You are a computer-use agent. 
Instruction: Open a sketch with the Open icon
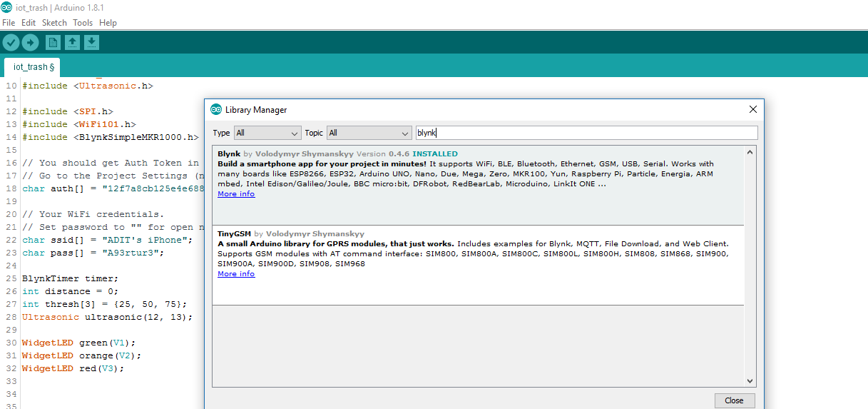72,43
